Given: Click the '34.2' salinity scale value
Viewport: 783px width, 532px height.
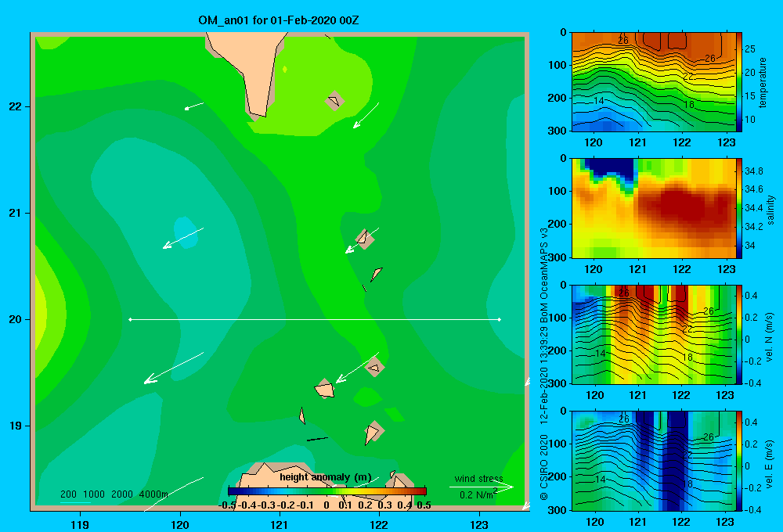Looking at the screenshot, I should tap(753, 227).
